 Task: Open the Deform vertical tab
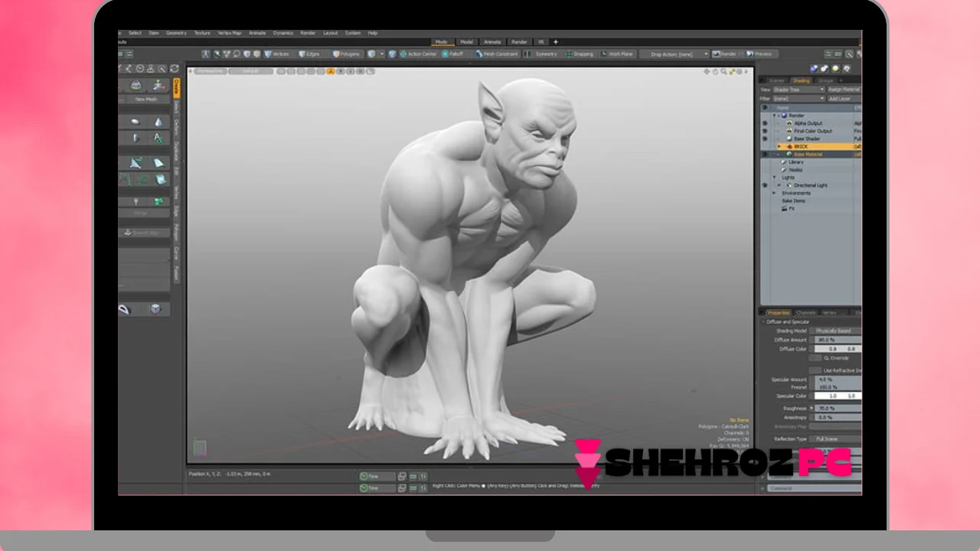(x=175, y=126)
